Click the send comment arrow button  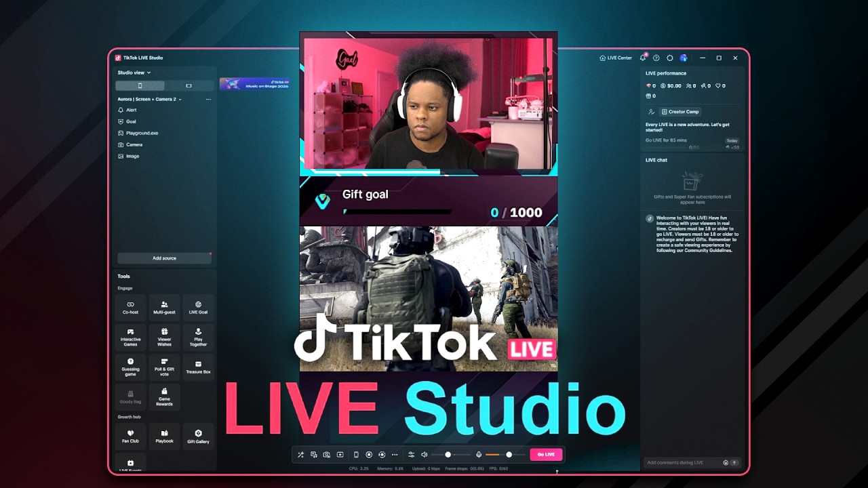[x=734, y=462]
